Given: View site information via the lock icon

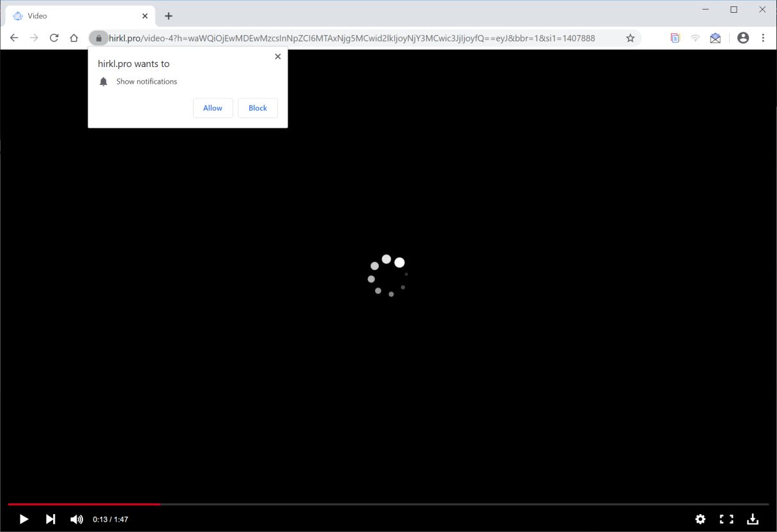Looking at the screenshot, I should pyautogui.click(x=98, y=38).
